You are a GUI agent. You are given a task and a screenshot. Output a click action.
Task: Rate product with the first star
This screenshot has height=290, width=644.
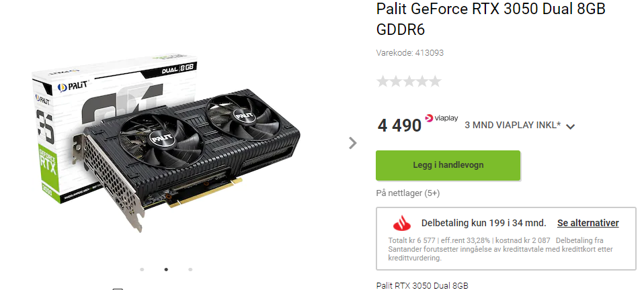click(383, 81)
